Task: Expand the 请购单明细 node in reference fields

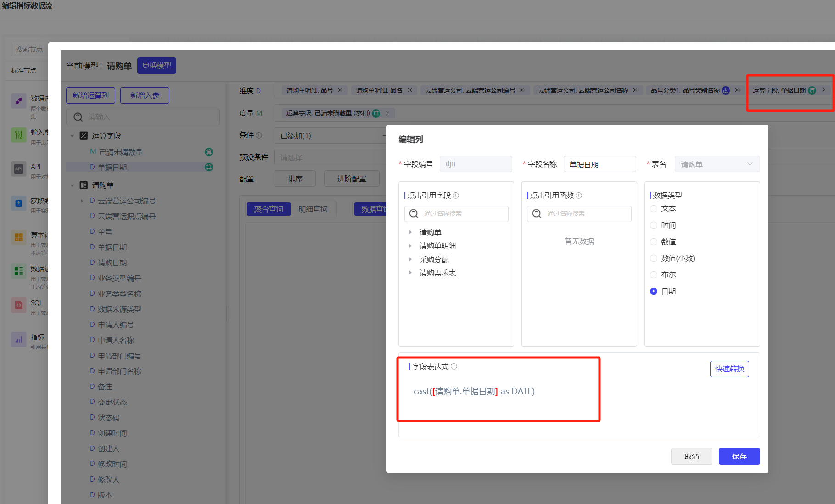Action: point(410,246)
